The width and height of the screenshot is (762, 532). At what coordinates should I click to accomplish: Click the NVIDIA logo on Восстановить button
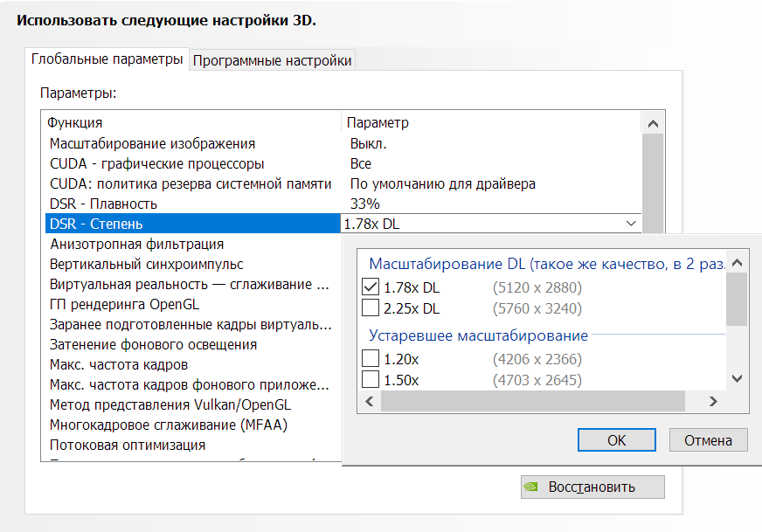pos(531,487)
